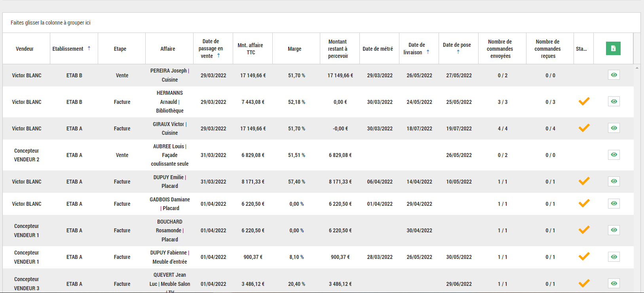
Task: Sort by Date de livraison column
Action: 417,49
